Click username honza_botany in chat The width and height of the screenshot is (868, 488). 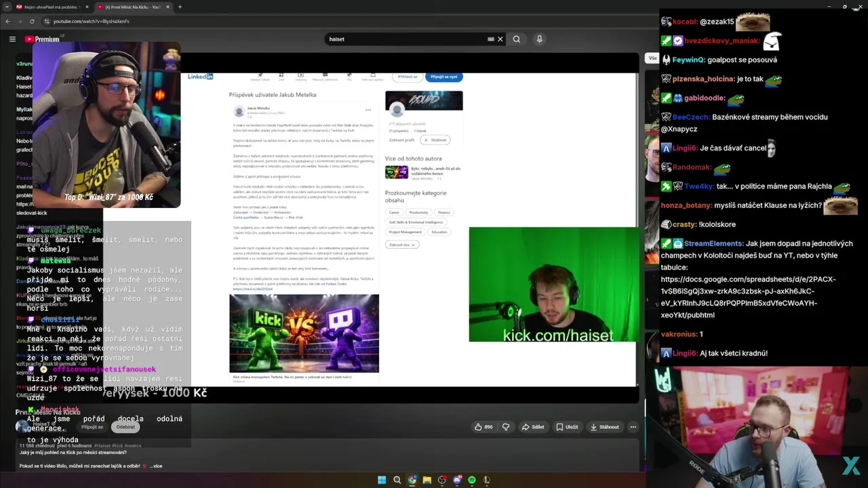686,205
